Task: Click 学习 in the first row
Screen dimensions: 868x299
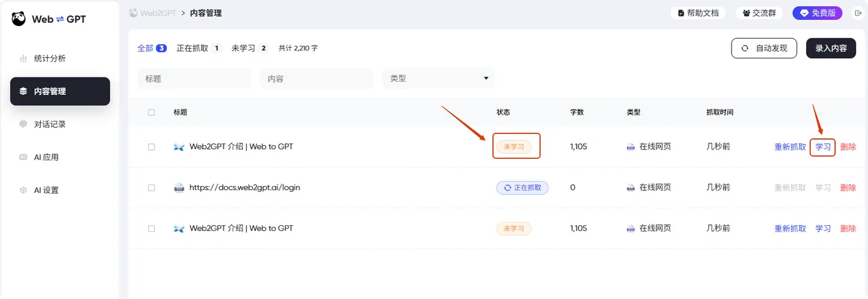Action: pos(823,147)
